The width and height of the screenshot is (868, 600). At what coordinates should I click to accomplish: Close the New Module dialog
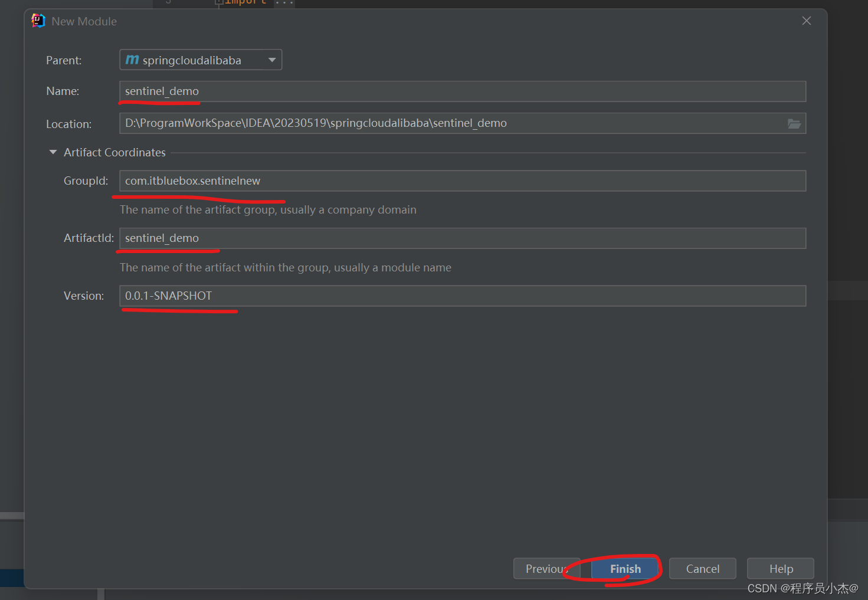(807, 21)
